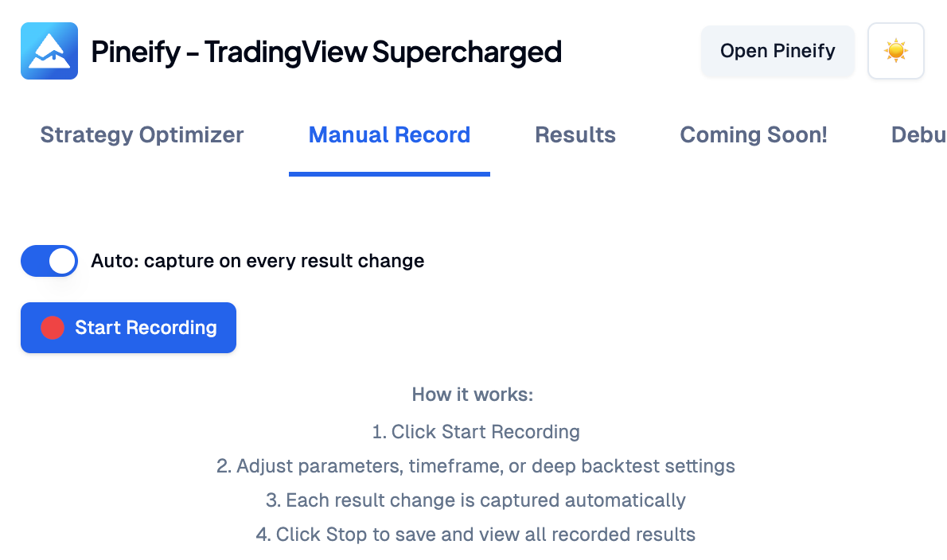
Task: Click the red recording dot icon
Action: click(52, 327)
